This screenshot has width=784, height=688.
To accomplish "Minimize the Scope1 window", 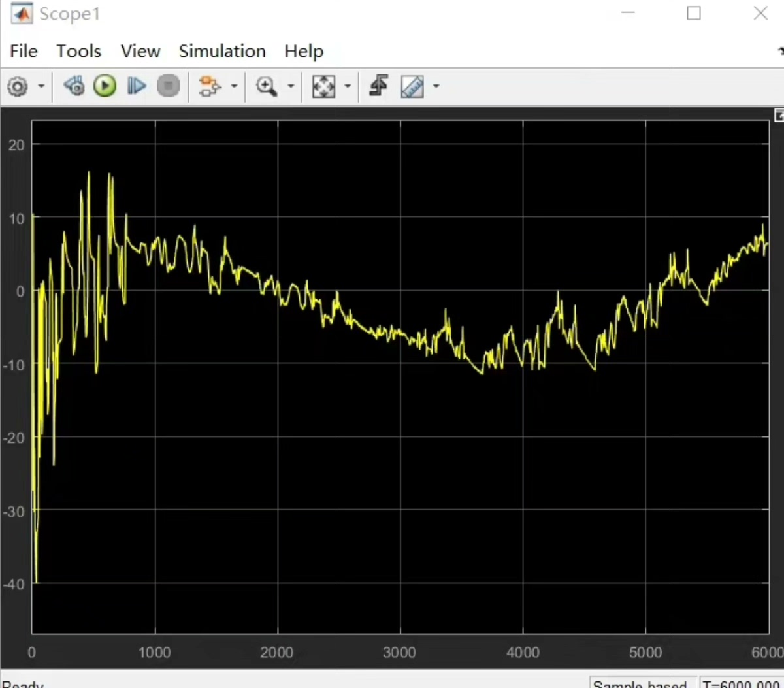I will pyautogui.click(x=628, y=13).
